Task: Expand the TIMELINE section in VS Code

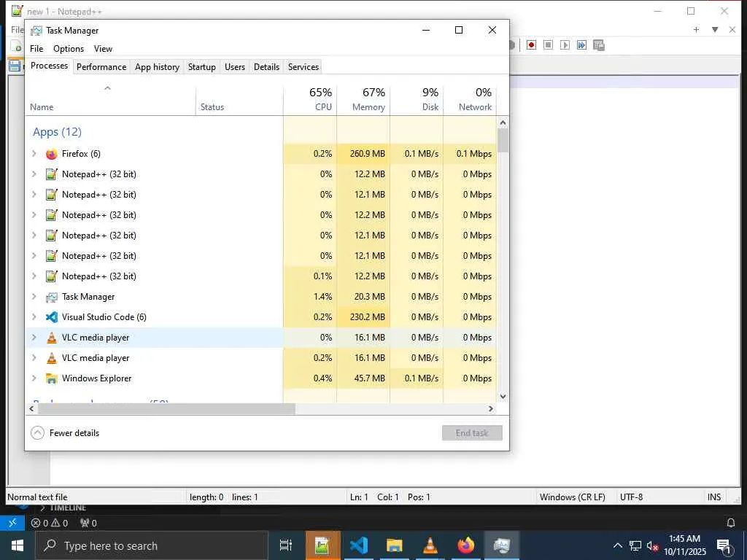Action: 63,507
